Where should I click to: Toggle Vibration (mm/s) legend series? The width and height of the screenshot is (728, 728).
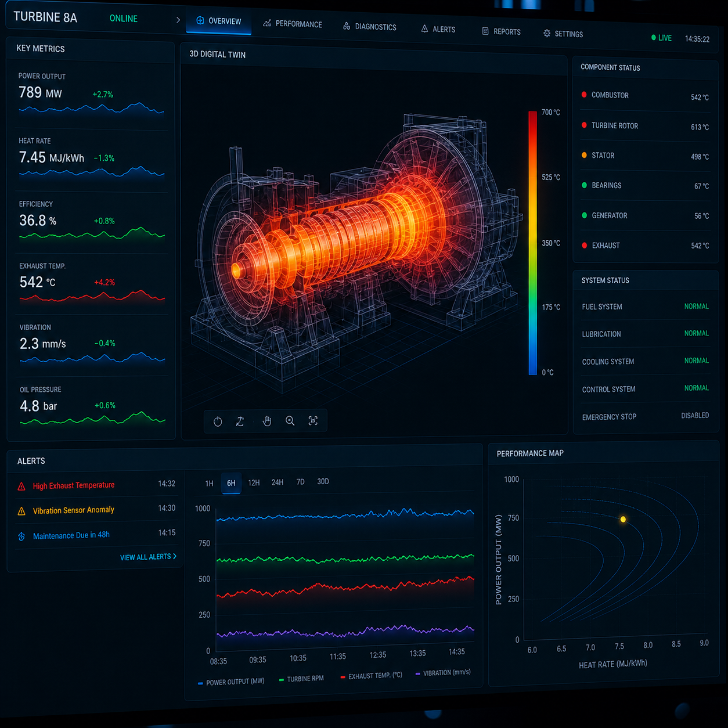click(x=443, y=673)
